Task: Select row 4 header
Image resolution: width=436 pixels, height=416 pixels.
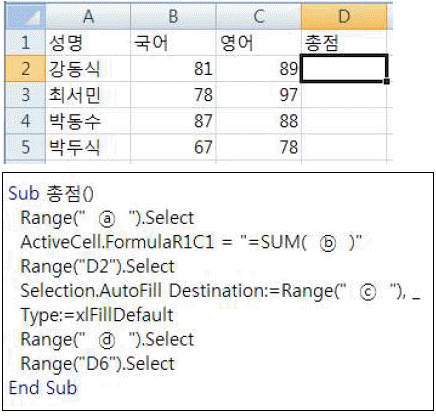Action: coord(25,121)
